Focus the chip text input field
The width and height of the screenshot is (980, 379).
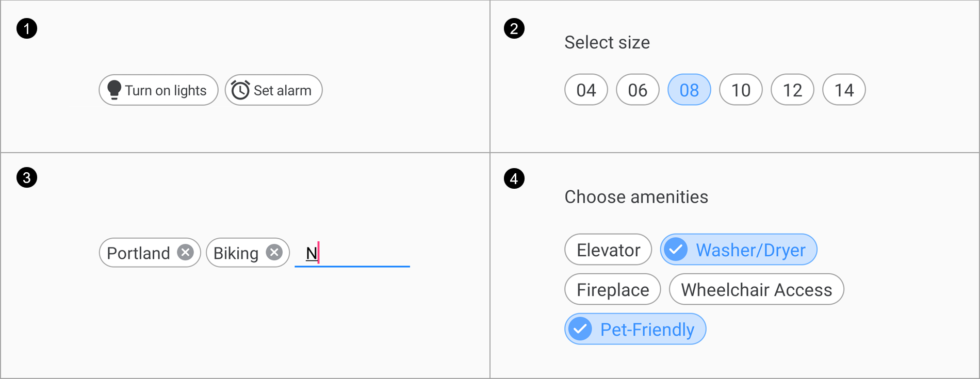[361, 253]
